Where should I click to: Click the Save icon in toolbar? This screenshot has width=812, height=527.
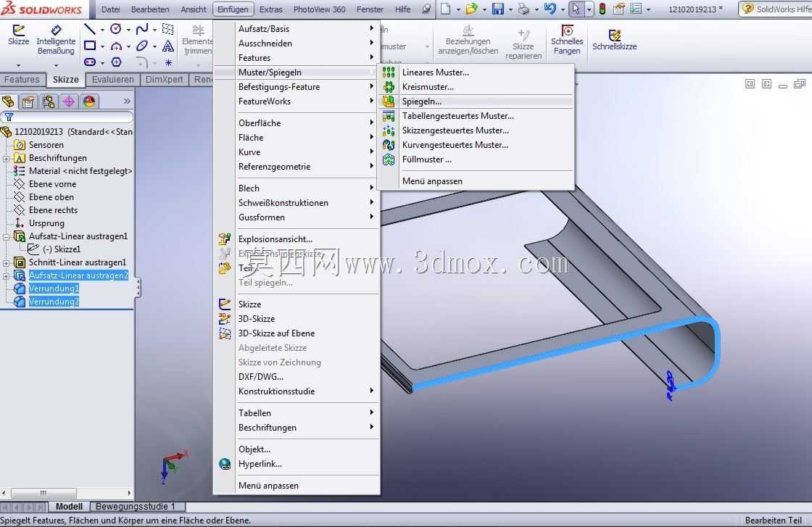coord(497,9)
